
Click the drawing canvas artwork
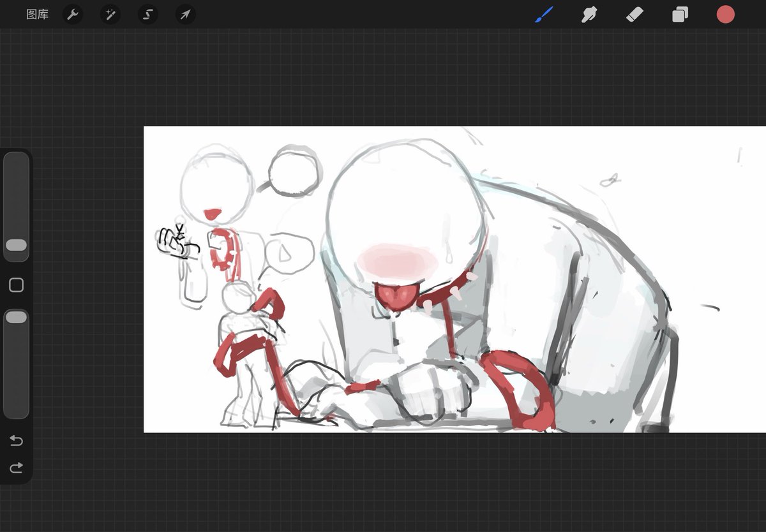454,279
